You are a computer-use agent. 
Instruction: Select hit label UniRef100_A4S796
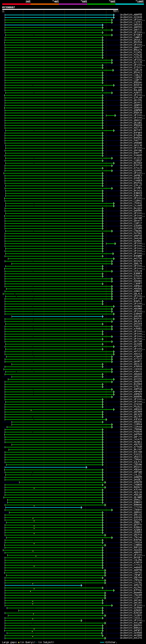pos(131,259)
